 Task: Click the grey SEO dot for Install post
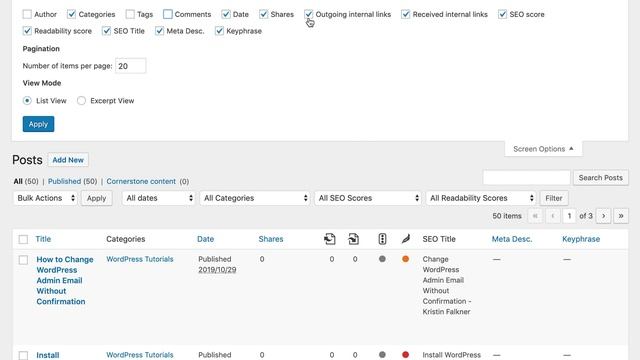[x=382, y=355]
